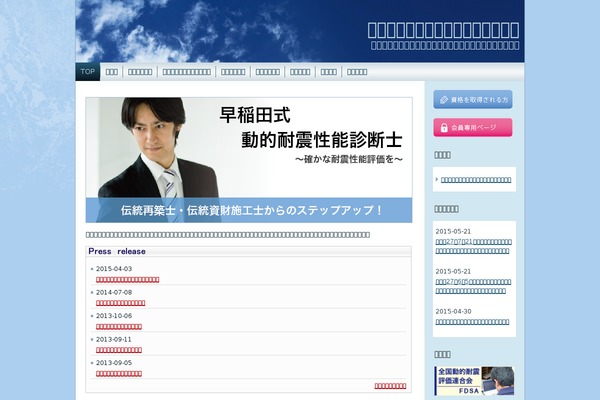The image size is (600, 400).
Task: Open the red link under 2015-04-03
Action: [x=127, y=280]
